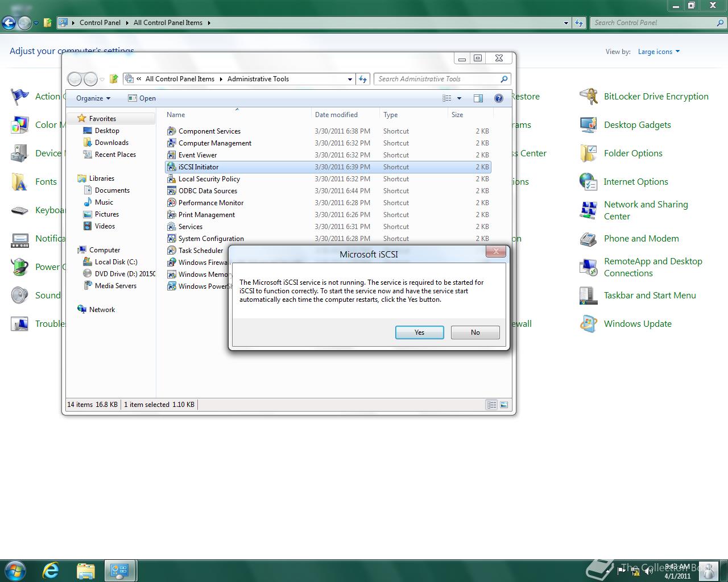The height and width of the screenshot is (582, 728).
Task: Click All Control Panel Items breadcrumb in explorer
Action: point(180,79)
